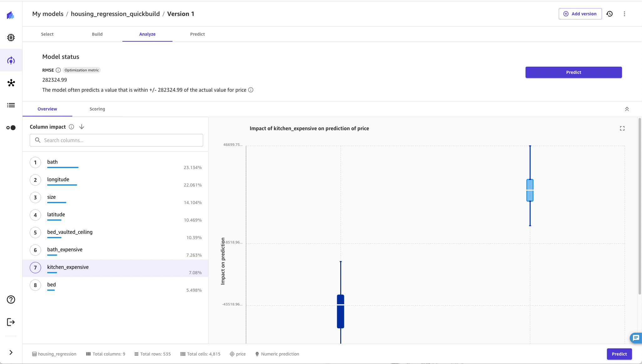Open the My models sidebar icon
Viewport: 642px width, 364px height.
(11, 60)
